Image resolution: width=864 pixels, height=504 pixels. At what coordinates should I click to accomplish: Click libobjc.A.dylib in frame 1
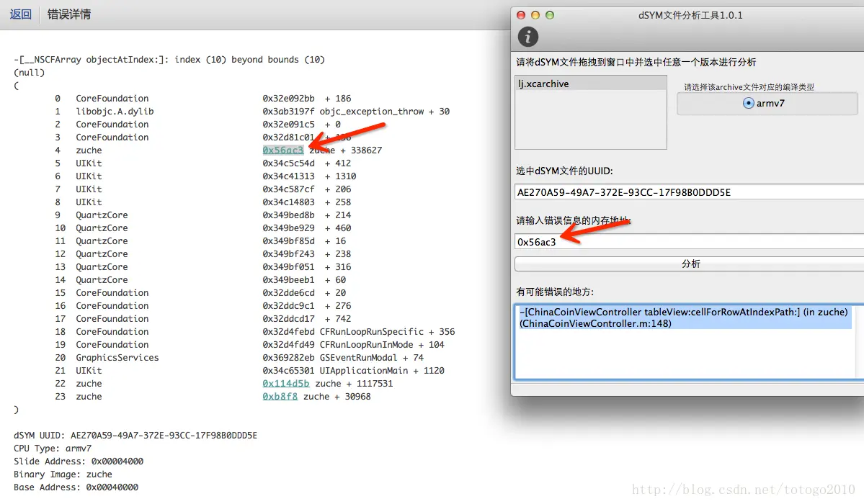pos(115,112)
